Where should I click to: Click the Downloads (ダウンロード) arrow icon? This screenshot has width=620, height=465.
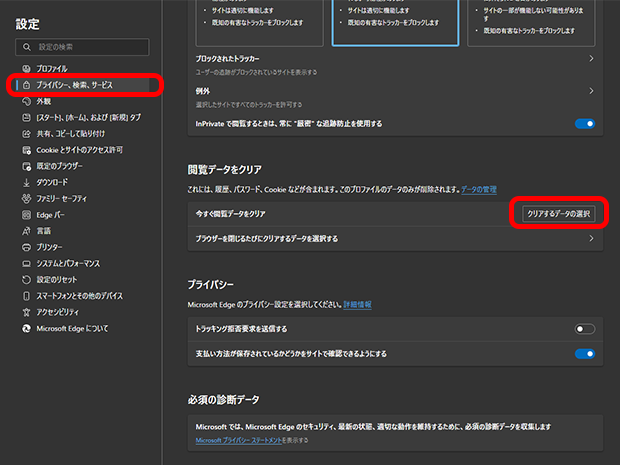click(26, 182)
